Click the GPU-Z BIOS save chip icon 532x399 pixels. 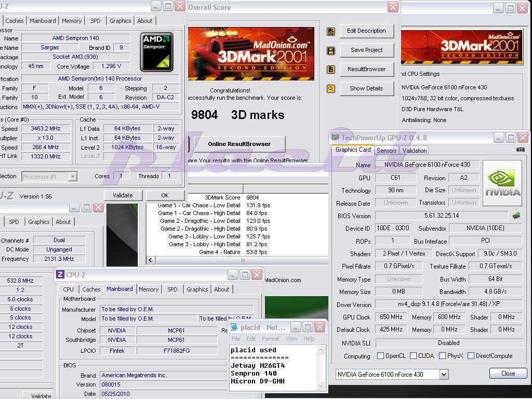coord(516,215)
